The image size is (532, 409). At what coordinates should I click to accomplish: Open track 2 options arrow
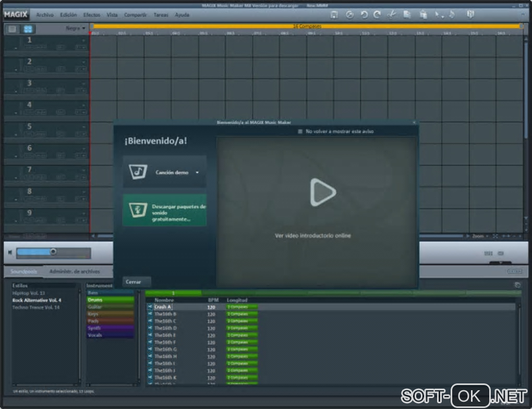coord(84,62)
